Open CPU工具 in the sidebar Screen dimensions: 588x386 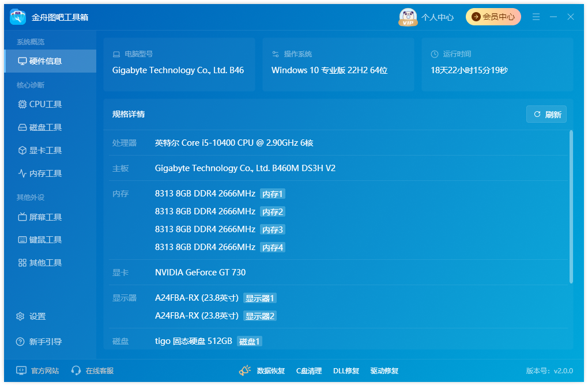[x=50, y=104]
